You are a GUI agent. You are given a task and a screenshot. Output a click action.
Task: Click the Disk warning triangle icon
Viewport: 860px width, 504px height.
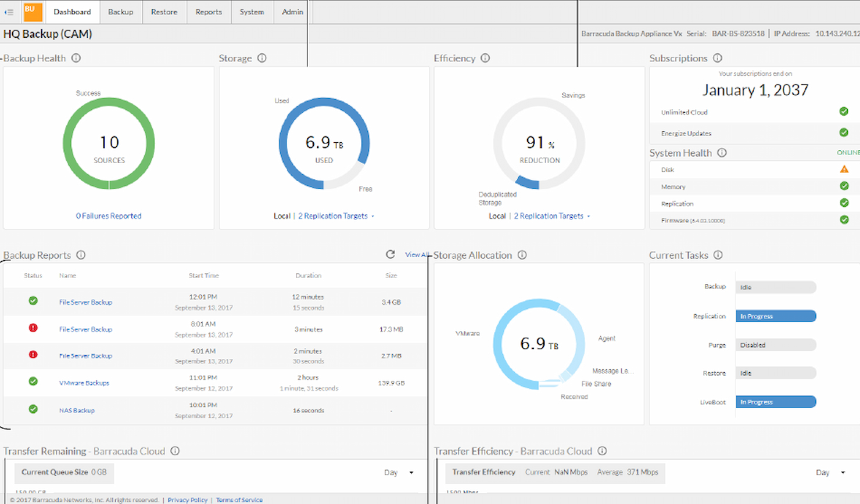click(x=844, y=169)
